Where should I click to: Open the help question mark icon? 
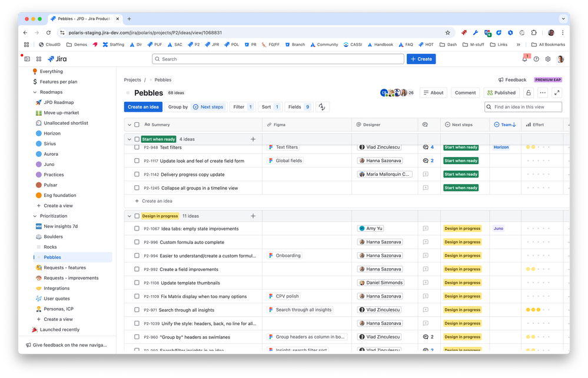[536, 59]
